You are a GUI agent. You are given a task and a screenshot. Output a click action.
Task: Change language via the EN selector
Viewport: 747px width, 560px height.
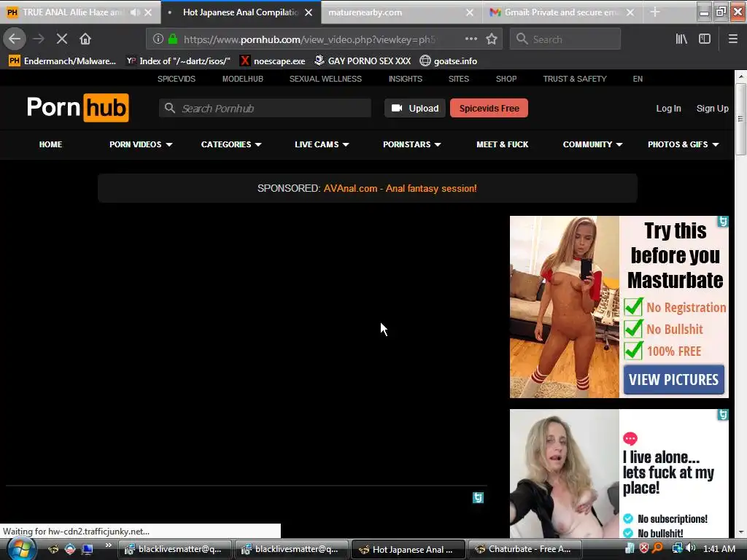(638, 79)
